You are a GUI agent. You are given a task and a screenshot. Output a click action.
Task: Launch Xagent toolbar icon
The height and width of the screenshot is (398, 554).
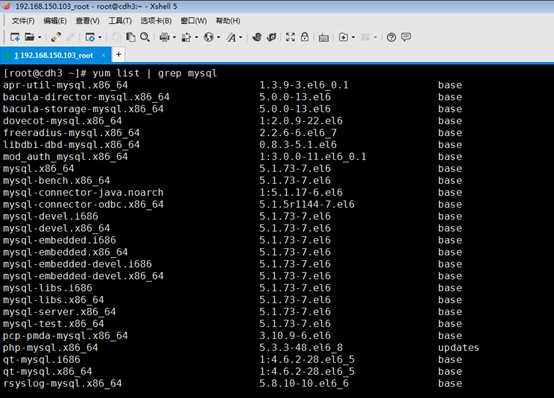click(x=272, y=37)
